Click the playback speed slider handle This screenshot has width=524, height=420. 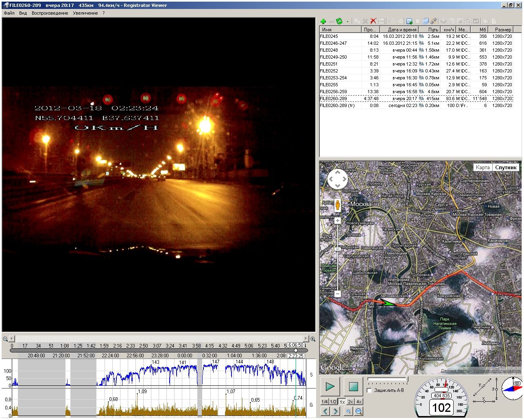(x=407, y=379)
